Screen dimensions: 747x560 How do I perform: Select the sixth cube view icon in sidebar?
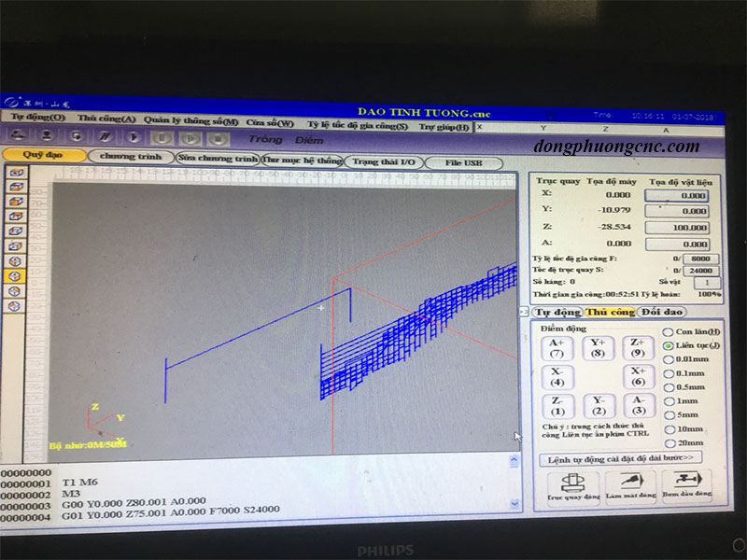coord(16,246)
